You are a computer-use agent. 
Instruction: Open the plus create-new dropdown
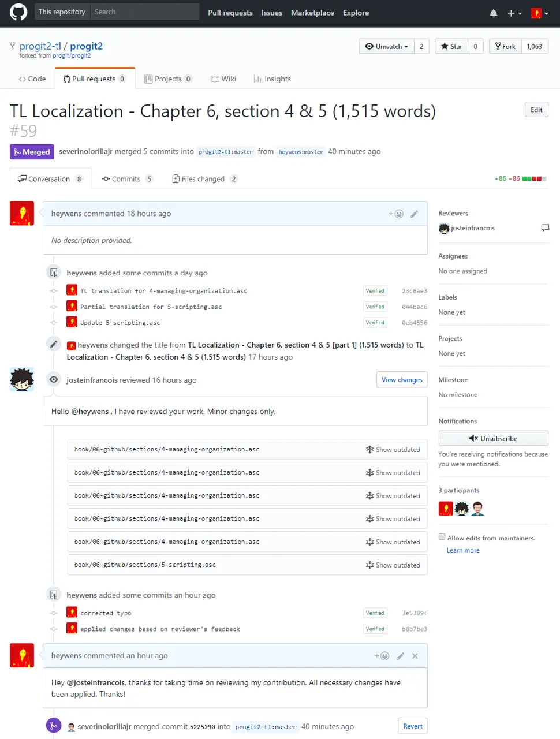coord(514,13)
